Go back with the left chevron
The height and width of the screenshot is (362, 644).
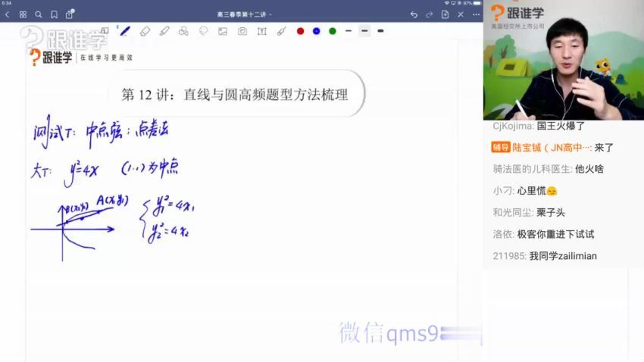(8, 14)
